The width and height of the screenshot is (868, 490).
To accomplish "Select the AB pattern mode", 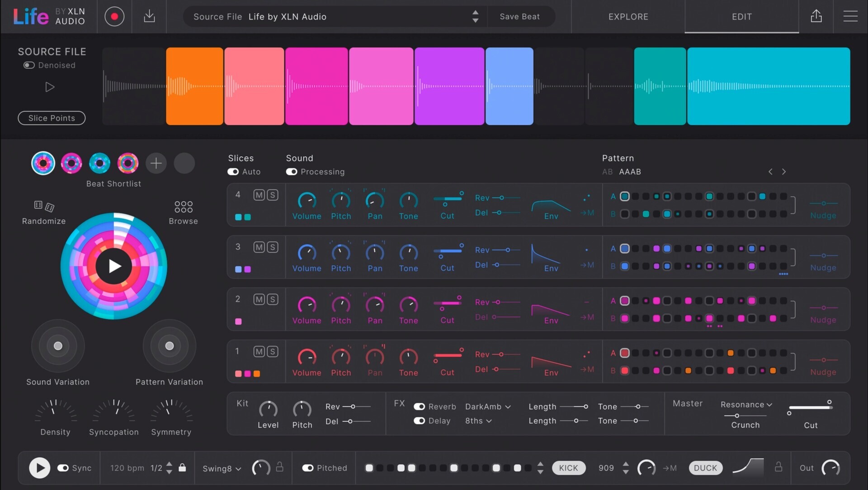I will pos(607,172).
